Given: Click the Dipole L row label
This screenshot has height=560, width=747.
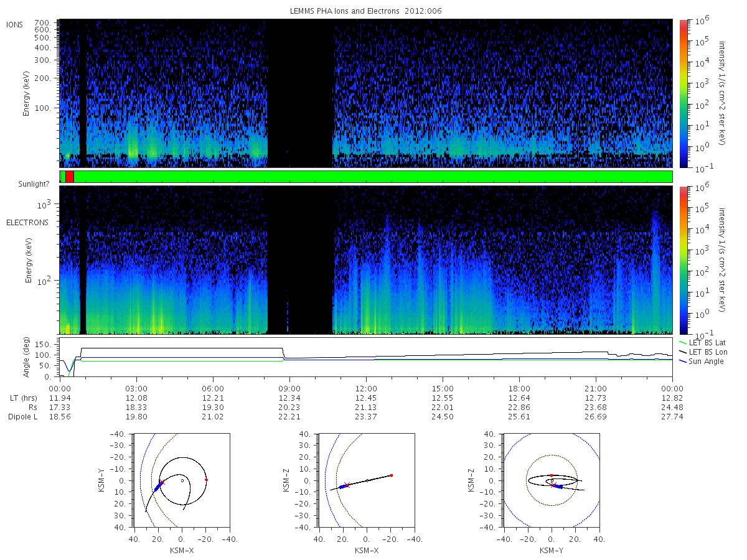Looking at the screenshot, I should (22, 417).
